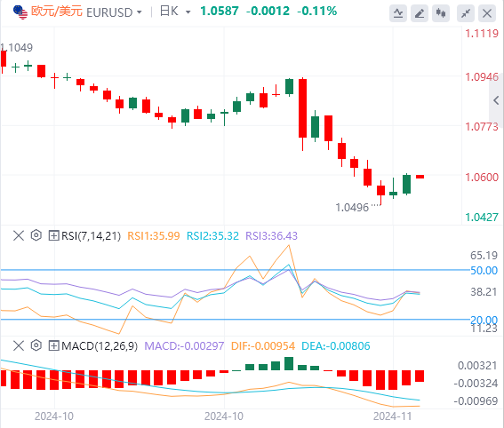Viewport: 504px width, 428px height.
Task: Click the 1.0496 low price label
Action: click(352, 208)
